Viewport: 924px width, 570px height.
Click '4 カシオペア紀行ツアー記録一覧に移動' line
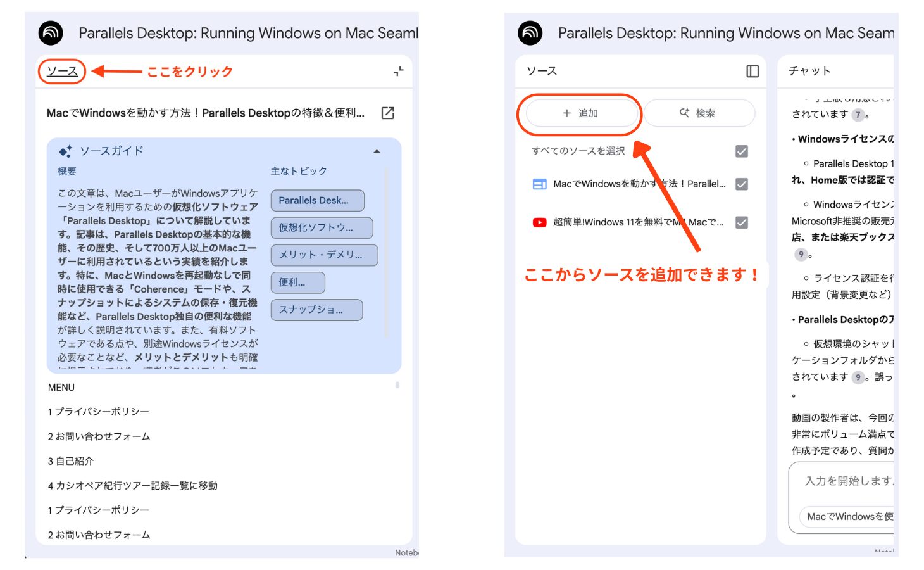coord(132,486)
